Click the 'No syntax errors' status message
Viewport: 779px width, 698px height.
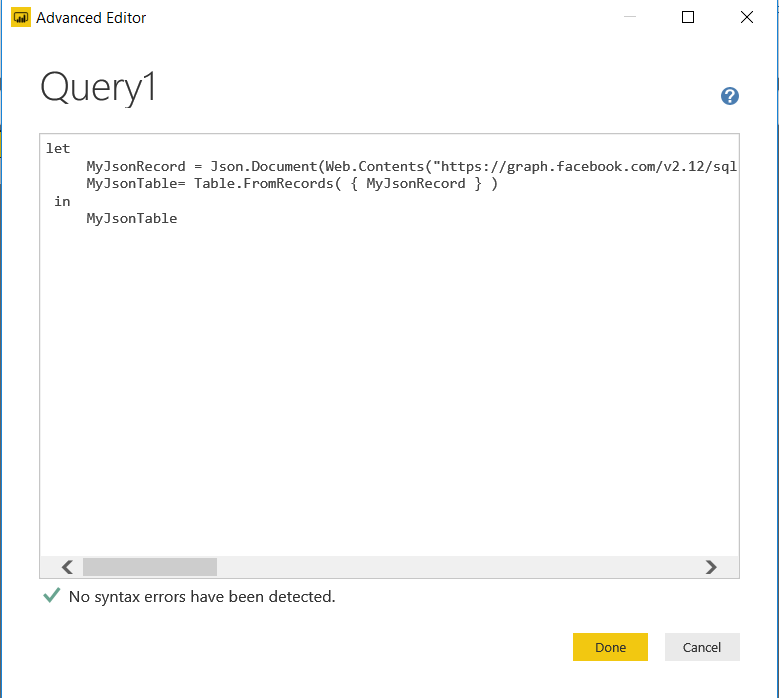(x=202, y=597)
